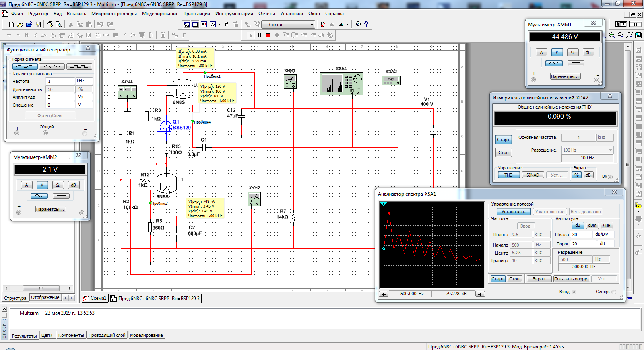Expand the Grapher button dropdown arrow
644x350 pixels.
[x=219, y=24]
